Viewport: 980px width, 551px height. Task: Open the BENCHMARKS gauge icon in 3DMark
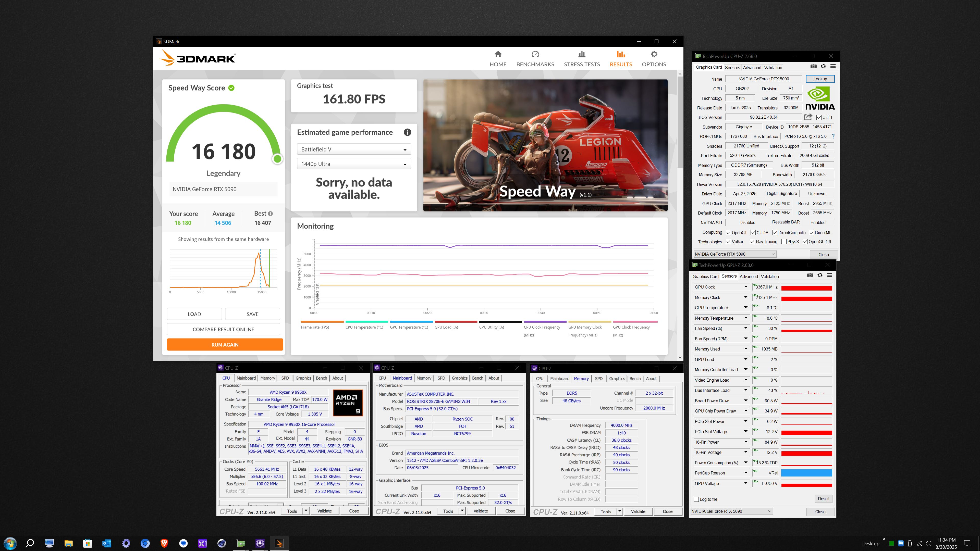point(535,54)
